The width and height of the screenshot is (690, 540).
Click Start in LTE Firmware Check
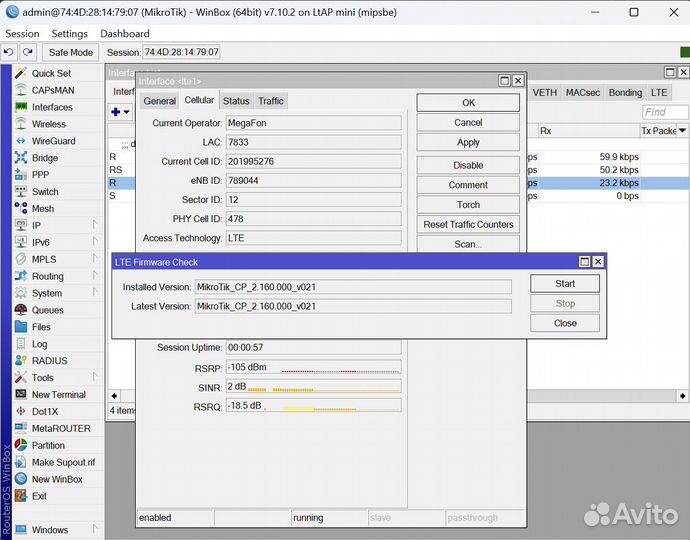pyautogui.click(x=565, y=283)
